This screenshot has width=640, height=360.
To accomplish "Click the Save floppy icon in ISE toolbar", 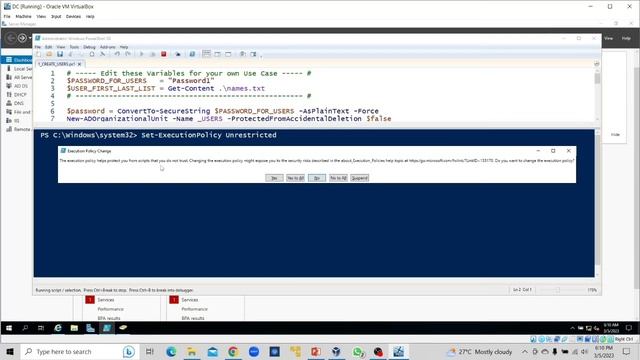I will [60, 54].
